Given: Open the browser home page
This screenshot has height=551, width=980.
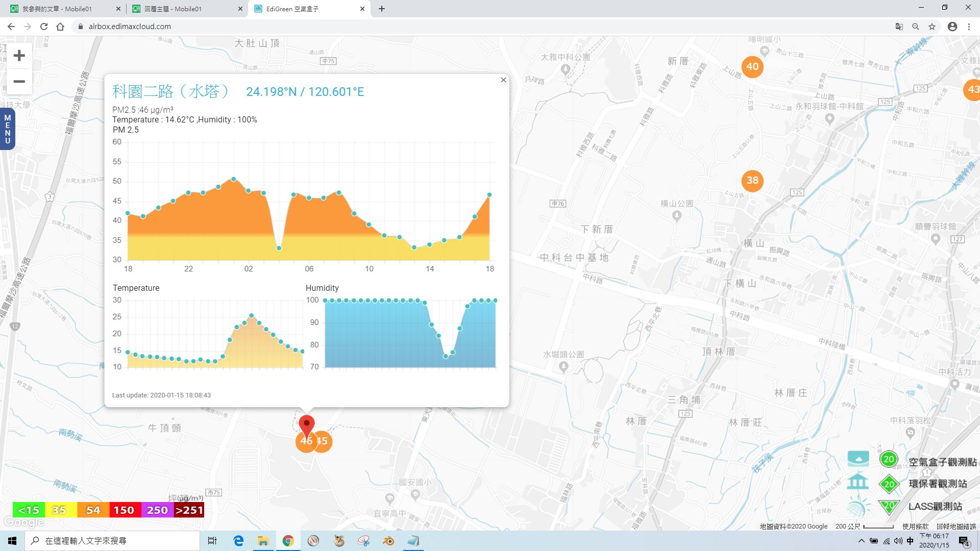Looking at the screenshot, I should pos(60,27).
